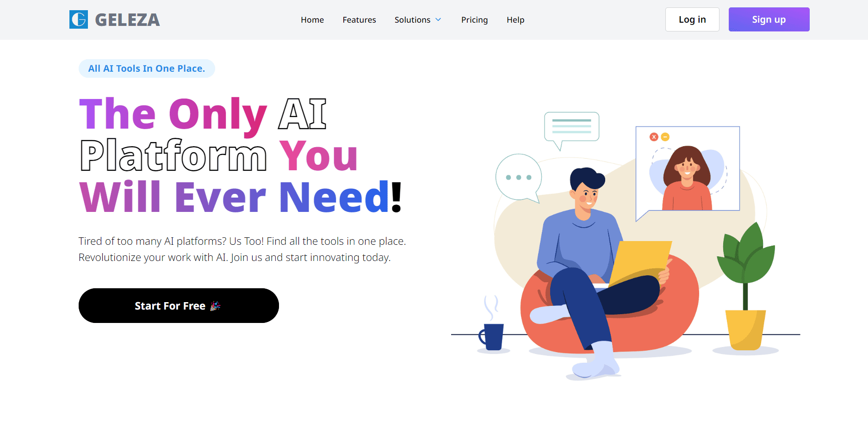This screenshot has width=868, height=434.
Task: Open the Home menu item
Action: 312,20
